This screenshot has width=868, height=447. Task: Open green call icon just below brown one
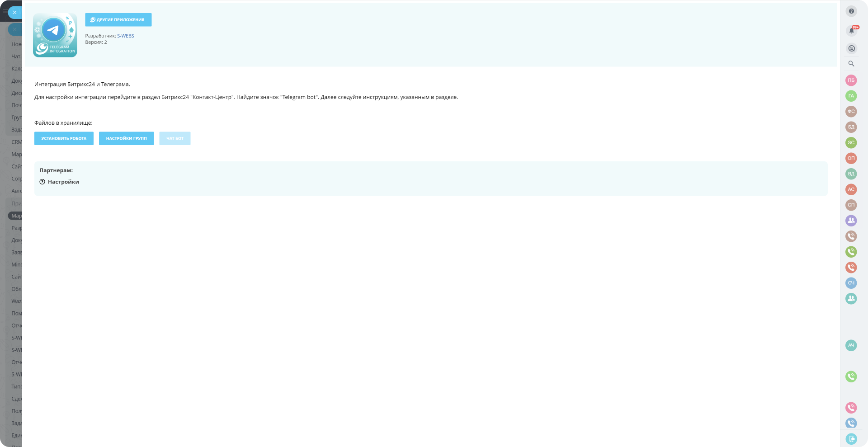coord(851,252)
